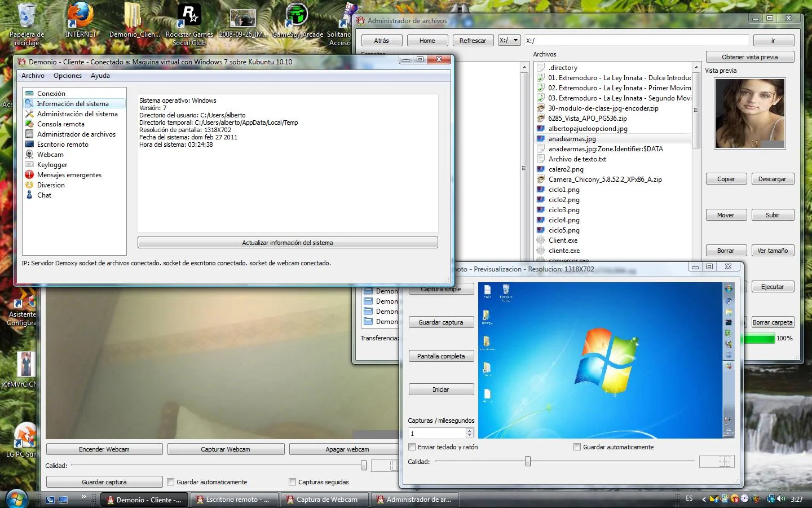Click the Webcam icon in the sidebar

click(29, 155)
